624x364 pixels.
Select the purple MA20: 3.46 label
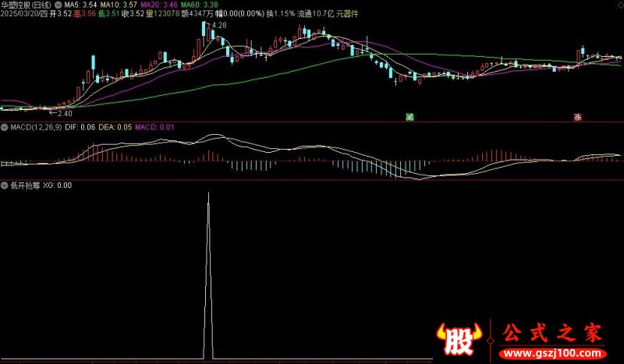point(159,5)
